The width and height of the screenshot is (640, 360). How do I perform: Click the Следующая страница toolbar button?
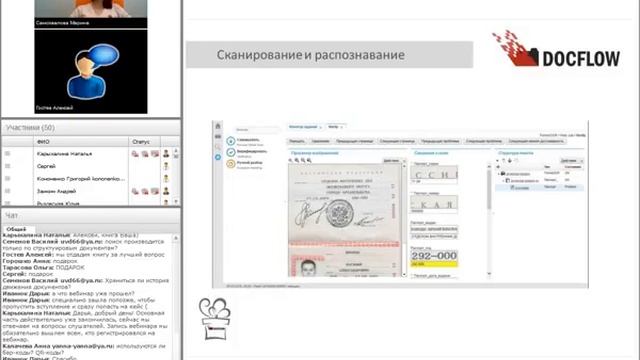point(397,141)
